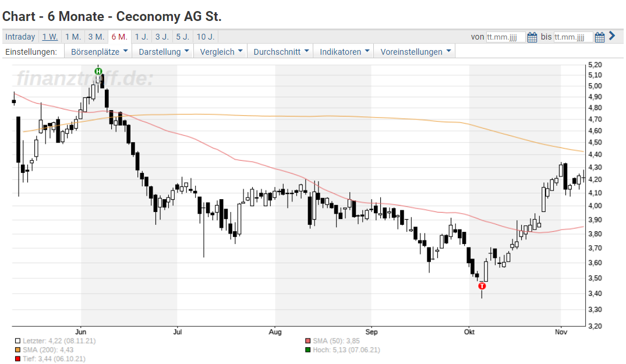Image resolution: width=626 pixels, height=364 pixels.
Task: Open the Vergleich dropdown menu
Action: pyautogui.click(x=221, y=51)
